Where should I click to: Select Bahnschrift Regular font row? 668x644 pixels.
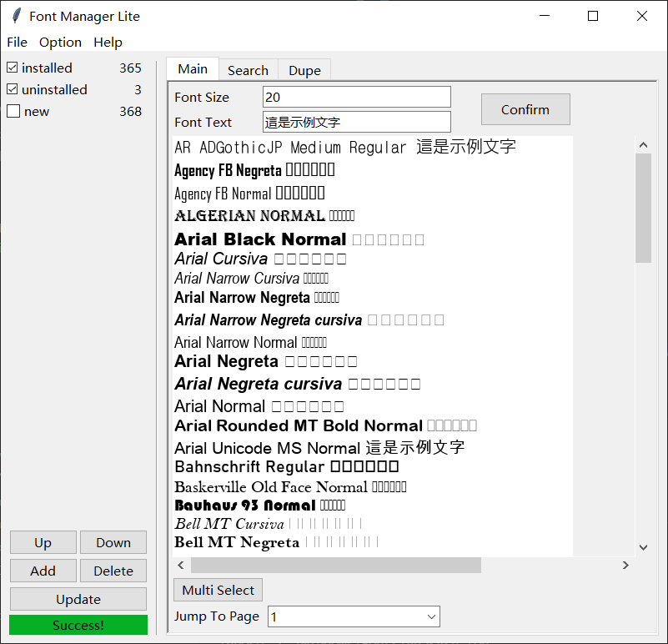click(287, 466)
